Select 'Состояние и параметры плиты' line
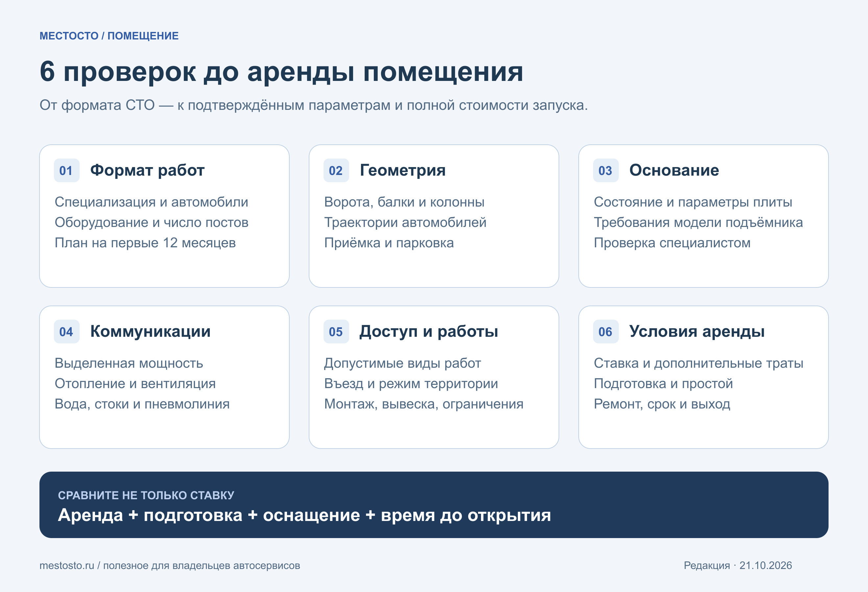868x592 pixels. pyautogui.click(x=693, y=202)
